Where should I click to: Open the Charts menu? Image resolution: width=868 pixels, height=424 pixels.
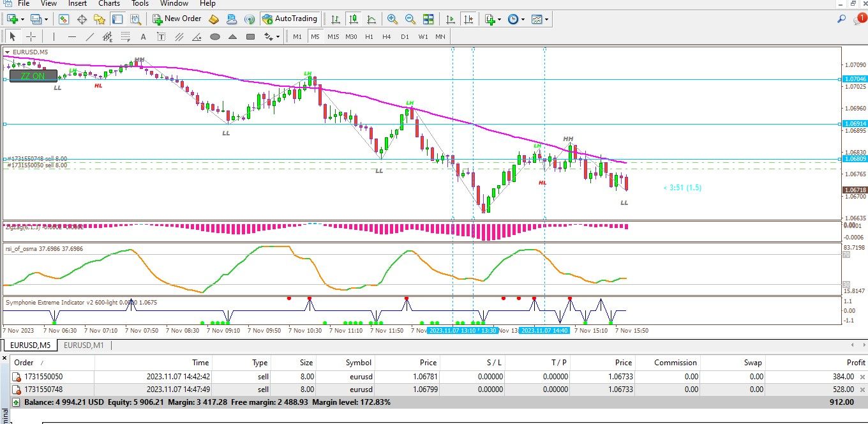109,4
